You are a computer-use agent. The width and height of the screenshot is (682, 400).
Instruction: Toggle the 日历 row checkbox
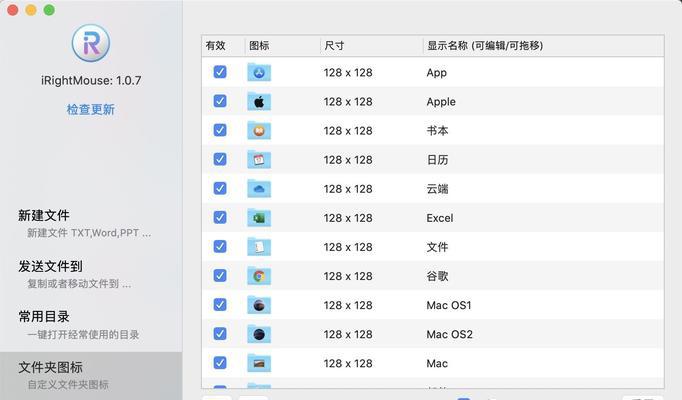pos(220,159)
